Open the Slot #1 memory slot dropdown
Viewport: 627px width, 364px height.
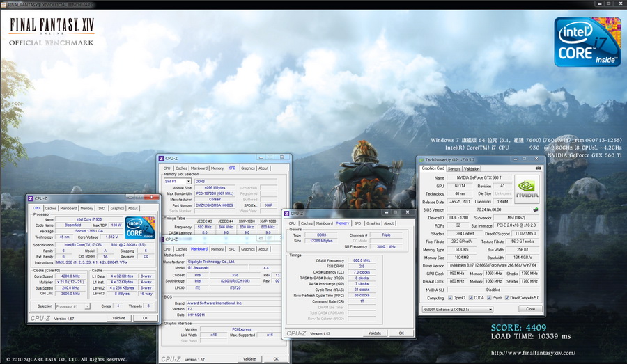[x=178, y=182]
